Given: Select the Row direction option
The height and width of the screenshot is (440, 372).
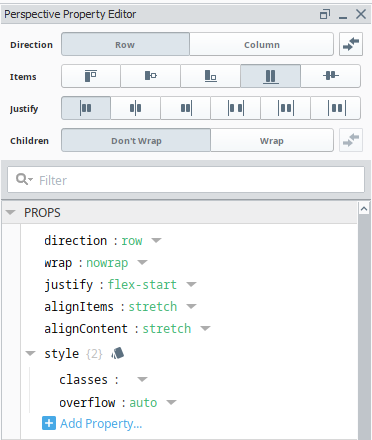Looking at the screenshot, I should pyautogui.click(x=125, y=44).
